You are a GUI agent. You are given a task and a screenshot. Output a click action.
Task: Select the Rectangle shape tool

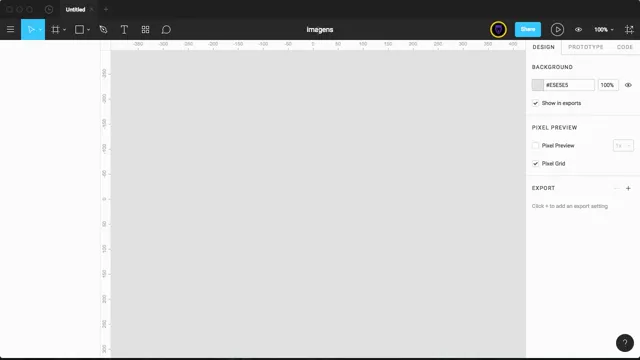(x=79, y=29)
